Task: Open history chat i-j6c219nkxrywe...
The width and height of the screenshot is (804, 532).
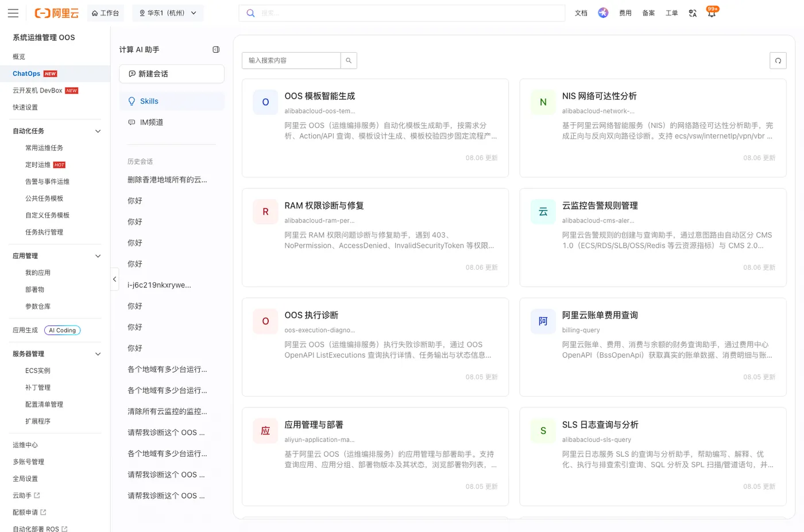Action: (x=159, y=285)
